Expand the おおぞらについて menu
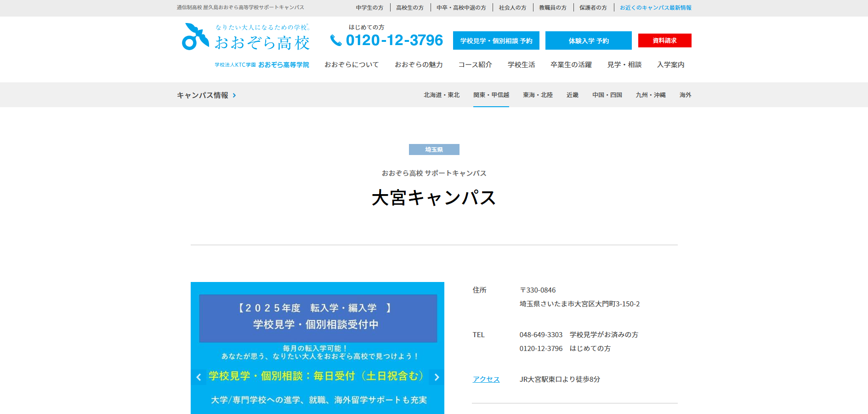The height and width of the screenshot is (414, 868). pos(352,65)
